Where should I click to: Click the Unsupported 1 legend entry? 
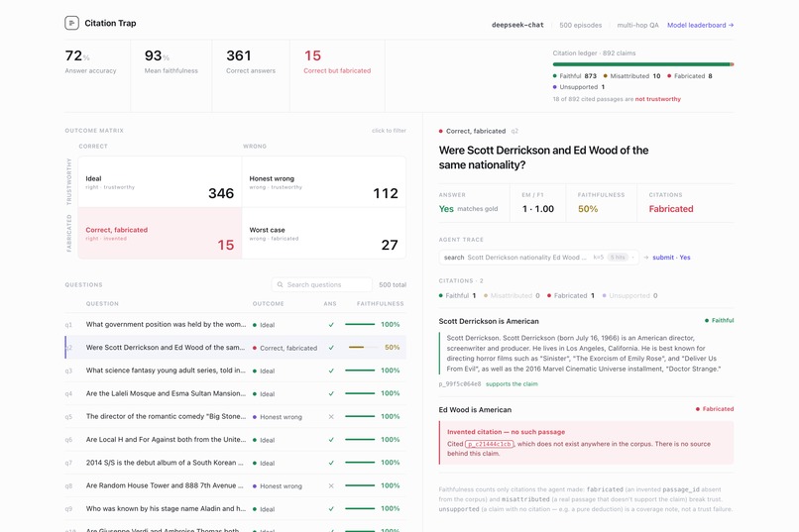[579, 87]
